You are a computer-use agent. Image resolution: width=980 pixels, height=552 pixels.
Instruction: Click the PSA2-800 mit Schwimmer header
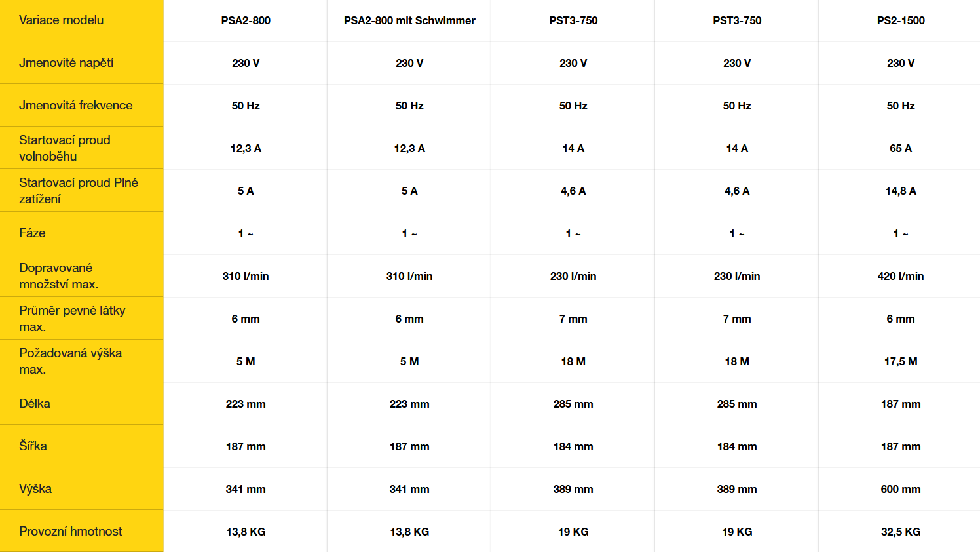409,20
